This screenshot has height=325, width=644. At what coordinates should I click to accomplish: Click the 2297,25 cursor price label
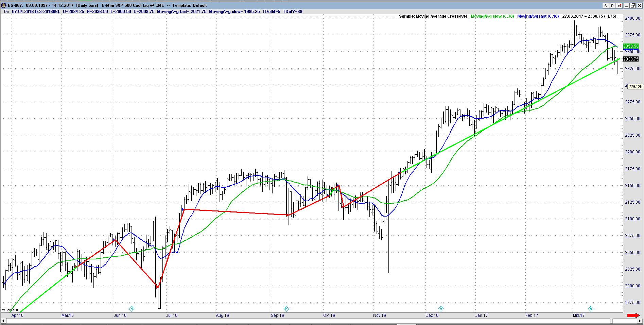[635, 87]
